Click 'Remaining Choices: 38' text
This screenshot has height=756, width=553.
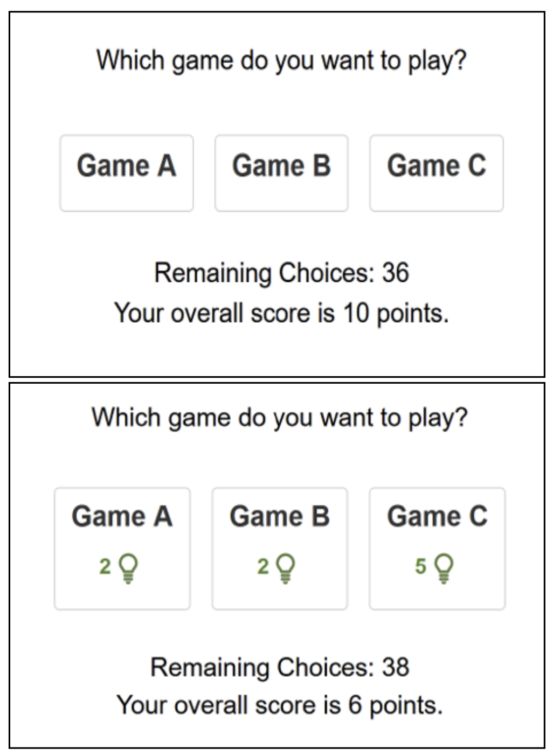tap(280, 667)
